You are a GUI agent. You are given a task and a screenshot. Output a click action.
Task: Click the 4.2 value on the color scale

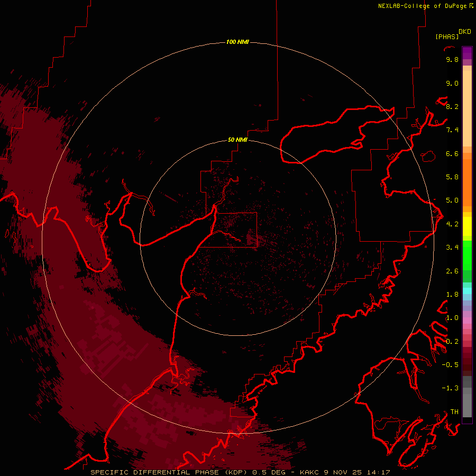click(452, 224)
